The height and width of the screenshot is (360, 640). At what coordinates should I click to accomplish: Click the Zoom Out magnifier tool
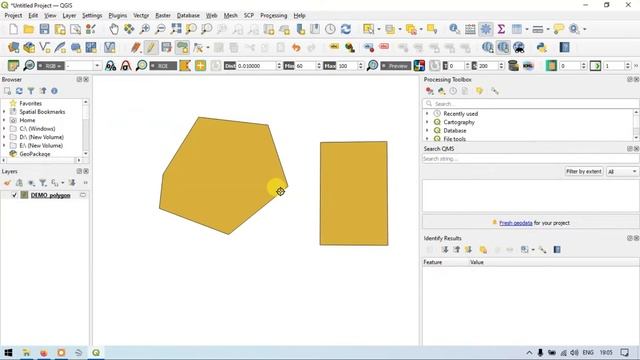click(160, 29)
